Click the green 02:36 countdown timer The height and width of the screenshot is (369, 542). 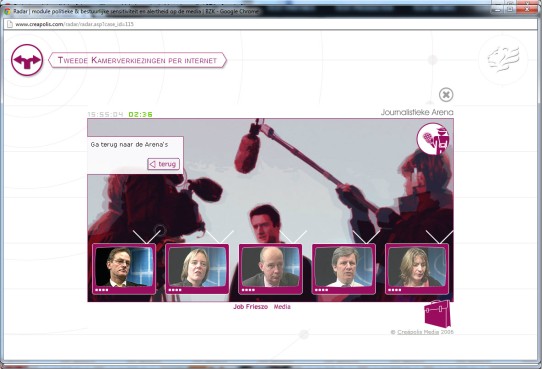(140, 114)
